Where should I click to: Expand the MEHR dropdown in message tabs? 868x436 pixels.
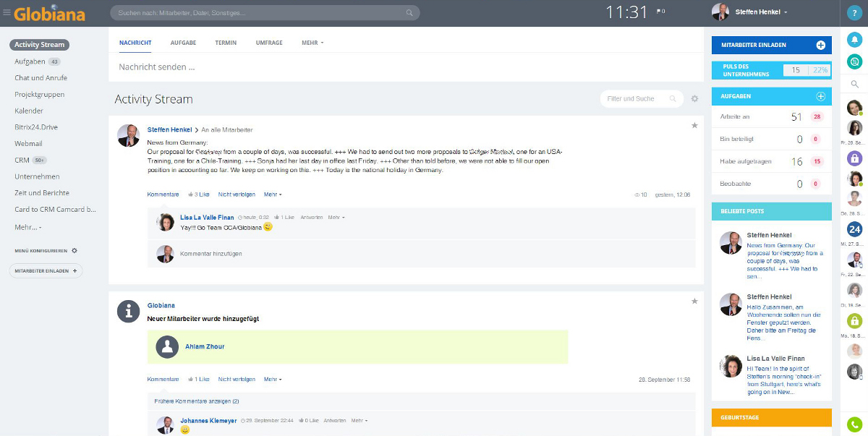point(312,43)
